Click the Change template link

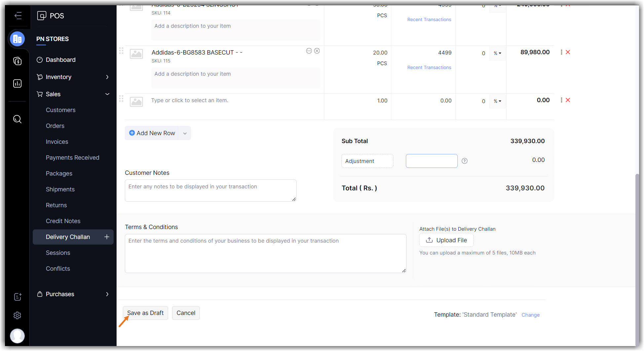(x=530, y=315)
